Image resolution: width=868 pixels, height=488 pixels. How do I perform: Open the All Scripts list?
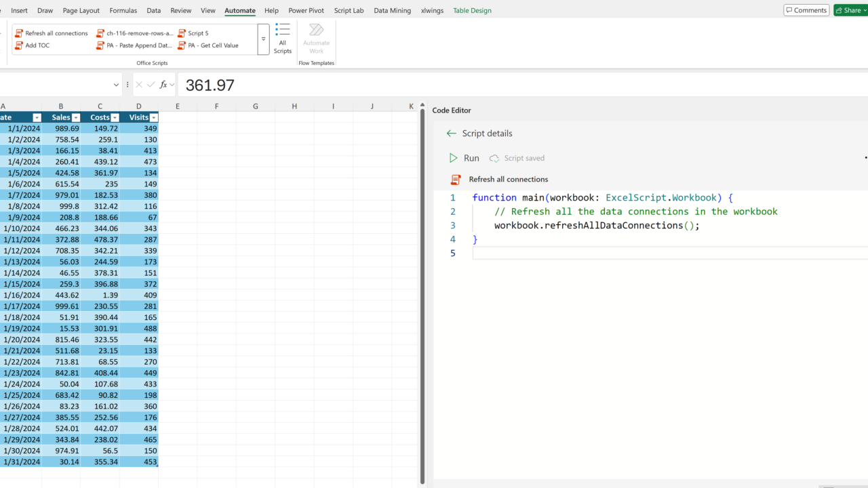coord(283,39)
